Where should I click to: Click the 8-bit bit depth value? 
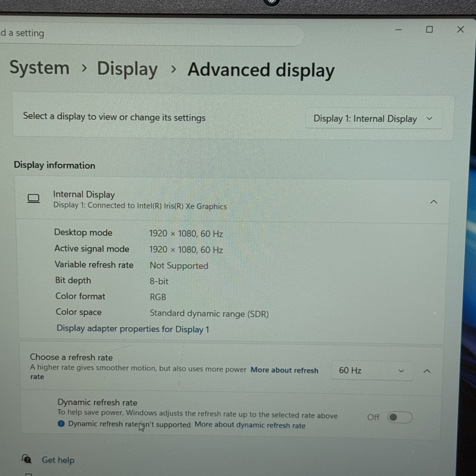coord(159,281)
